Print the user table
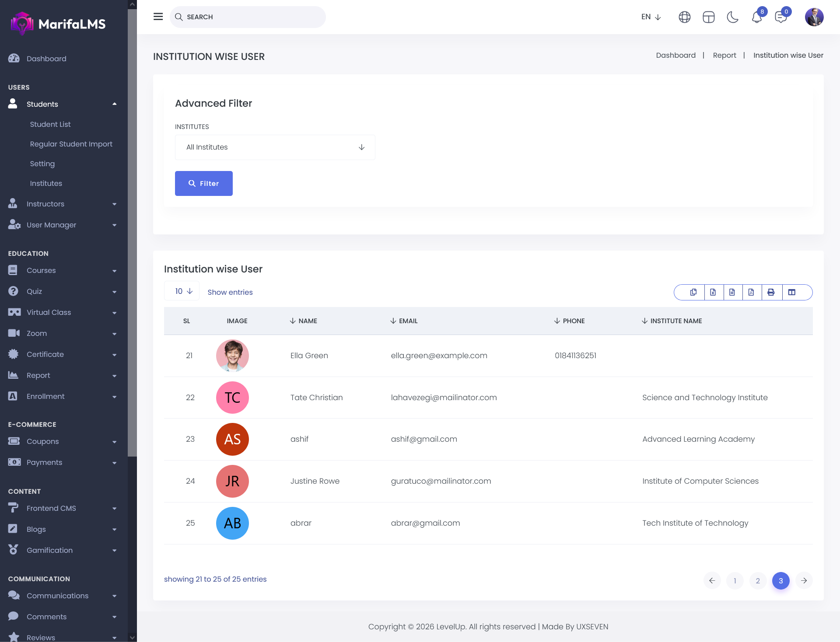The height and width of the screenshot is (642, 840). [x=771, y=292]
